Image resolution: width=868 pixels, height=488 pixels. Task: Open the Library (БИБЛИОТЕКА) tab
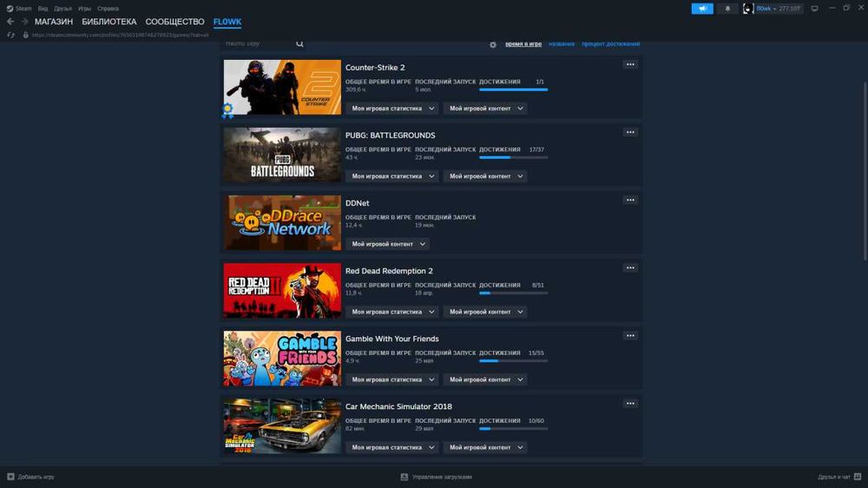[109, 22]
